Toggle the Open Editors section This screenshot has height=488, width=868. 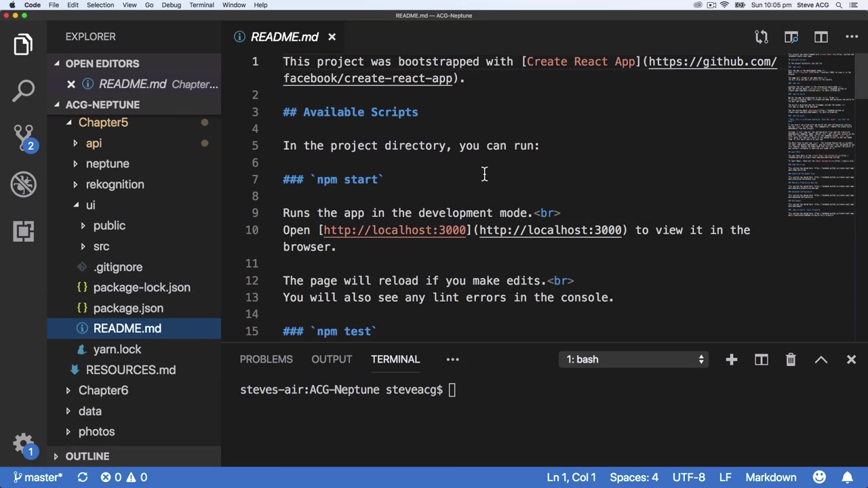click(x=102, y=64)
